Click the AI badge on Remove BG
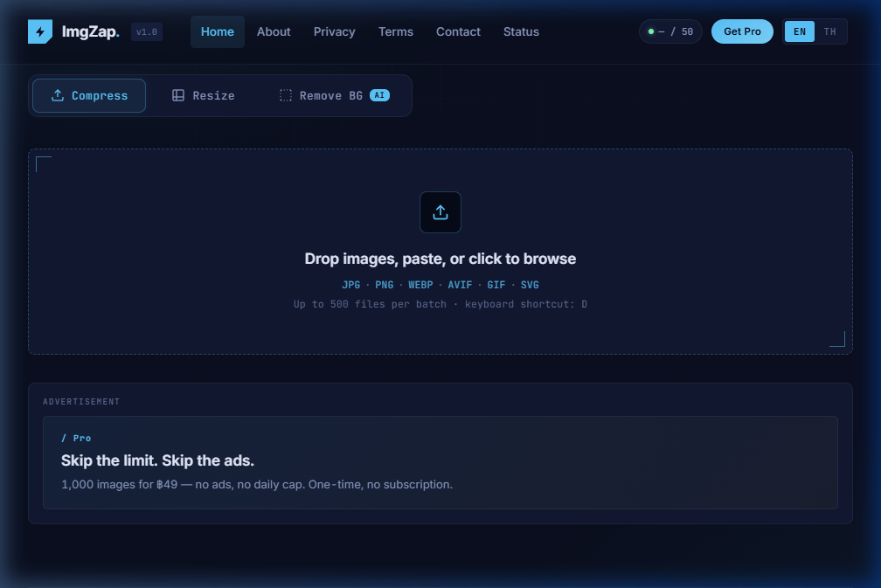This screenshot has width=881, height=588. tap(380, 95)
